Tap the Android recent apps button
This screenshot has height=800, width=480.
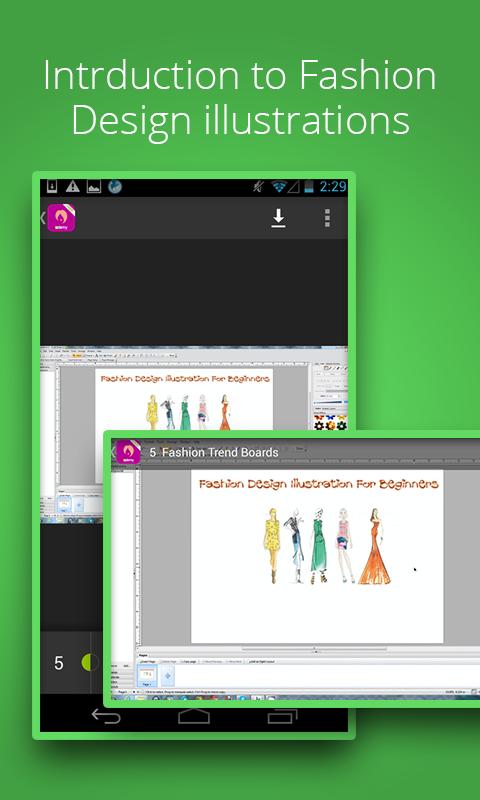coord(283,716)
